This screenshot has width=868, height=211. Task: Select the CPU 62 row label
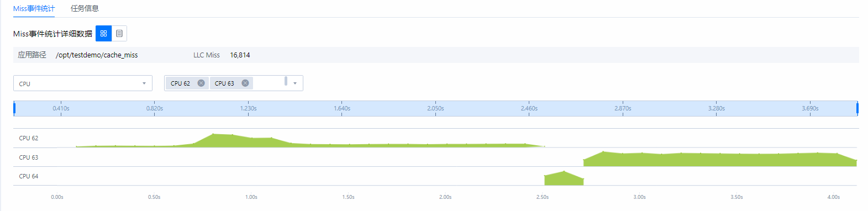pos(29,138)
